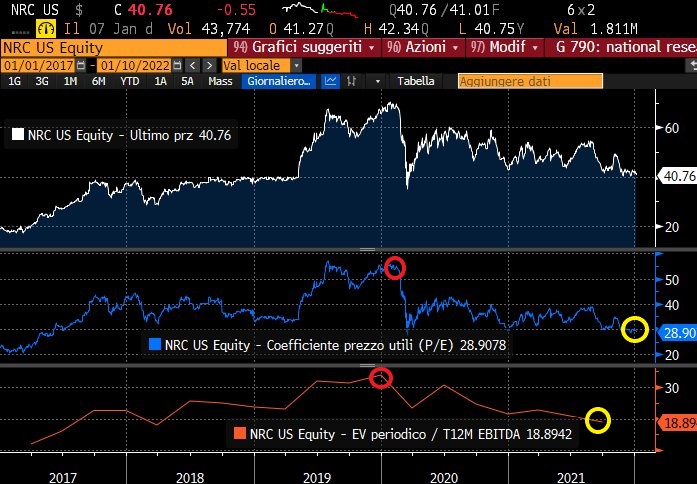Open the Modif menu

click(504, 47)
